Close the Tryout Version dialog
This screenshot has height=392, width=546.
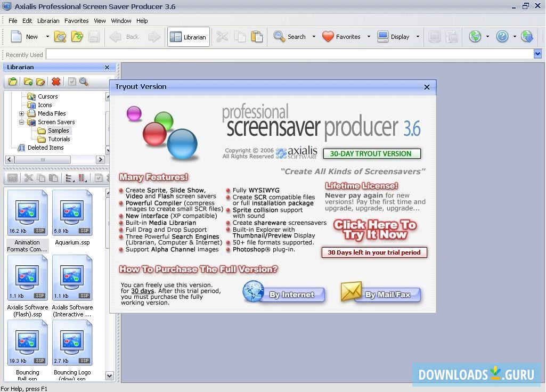tap(427, 87)
